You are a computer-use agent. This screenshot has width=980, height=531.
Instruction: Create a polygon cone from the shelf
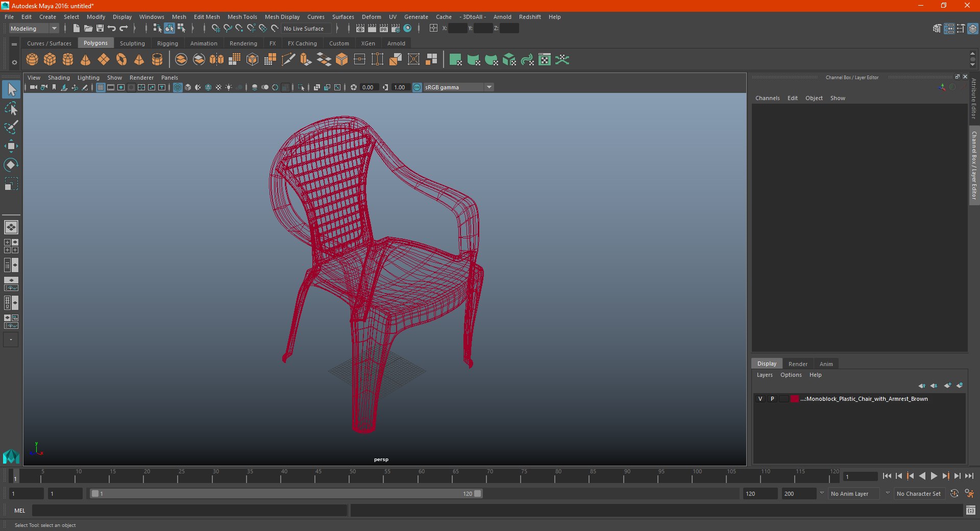click(86, 60)
